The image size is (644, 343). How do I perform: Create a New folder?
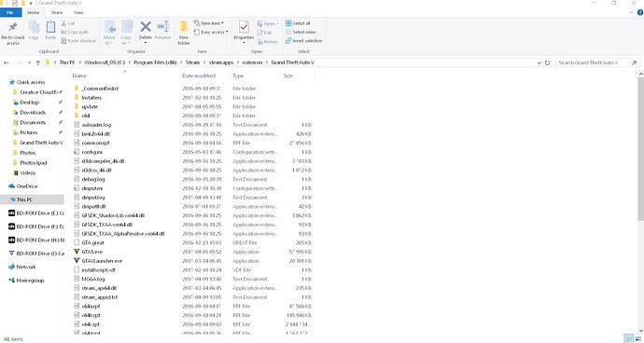(x=184, y=33)
